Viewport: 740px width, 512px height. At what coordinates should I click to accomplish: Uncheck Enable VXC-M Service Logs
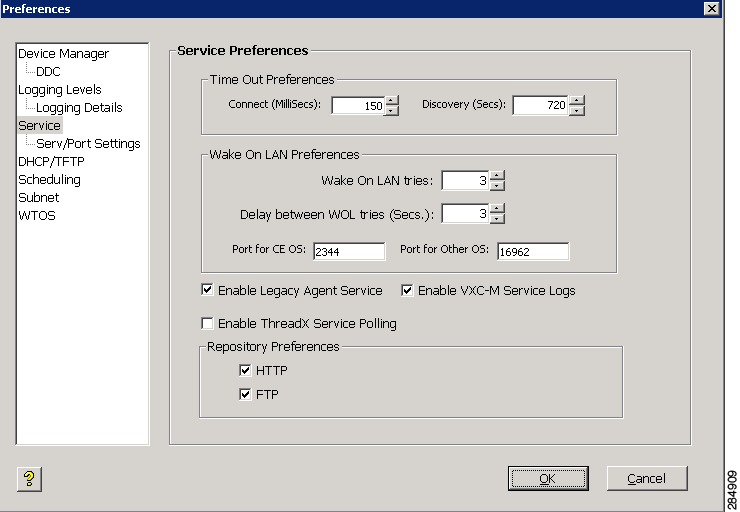click(407, 290)
